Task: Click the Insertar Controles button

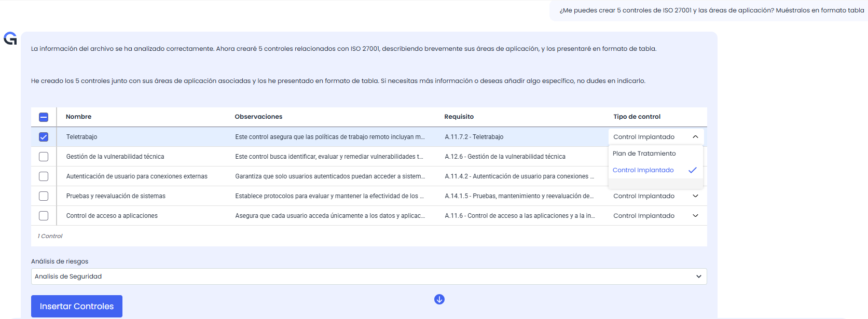Action: coord(77,306)
